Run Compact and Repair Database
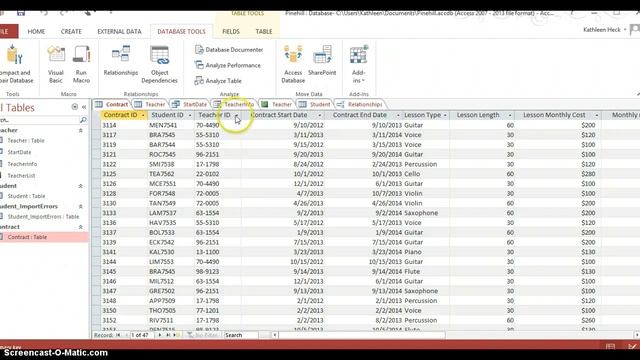The height and width of the screenshot is (360, 640). [16, 64]
